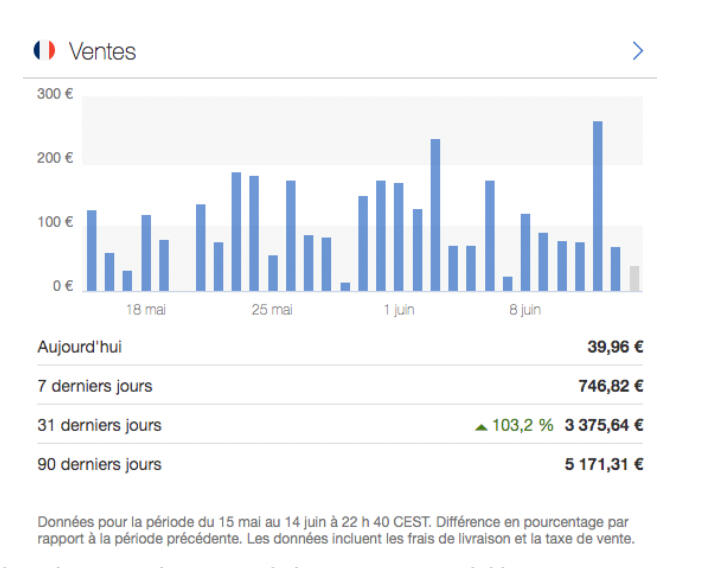Click the 300 € axis label
The height and width of the screenshot is (568, 726).
pos(55,94)
